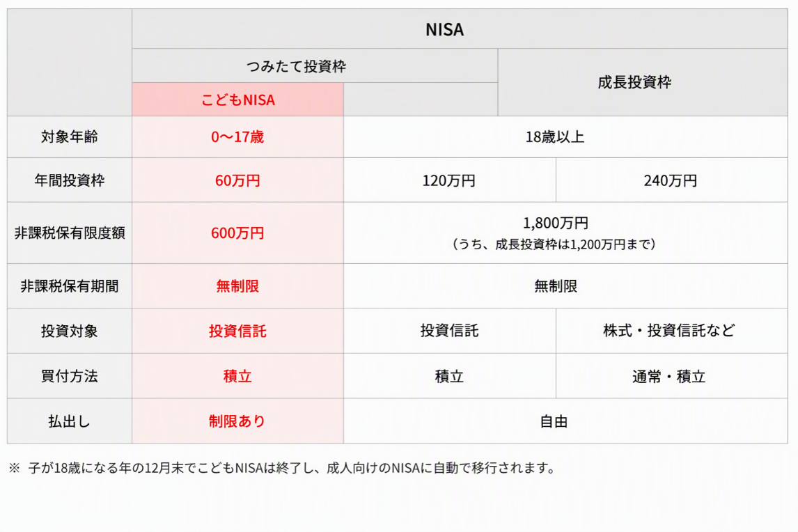Click the 60万円 cell

click(237, 180)
